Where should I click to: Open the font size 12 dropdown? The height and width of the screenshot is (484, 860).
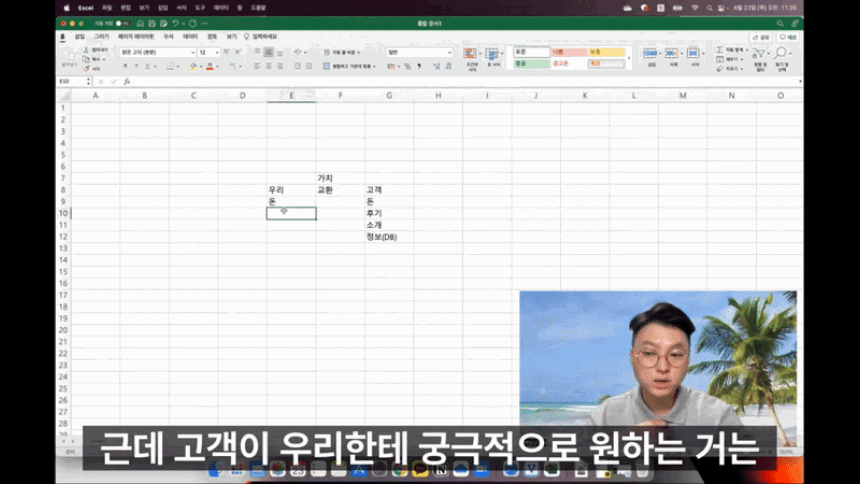[x=217, y=52]
